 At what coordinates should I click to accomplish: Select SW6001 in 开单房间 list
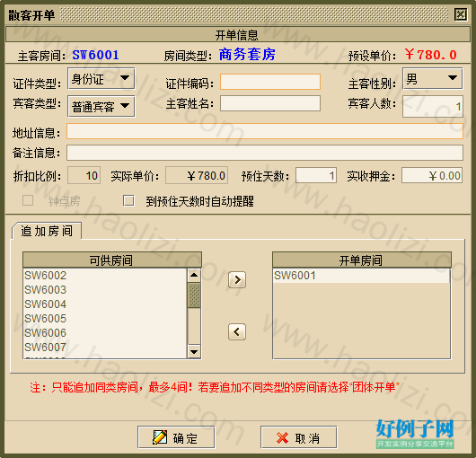(x=361, y=276)
